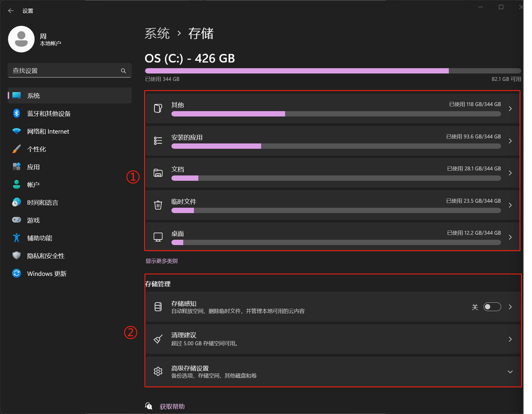532x414 pixels.
Task: Open 存储感知 settings via its chevron
Action: tap(510, 307)
